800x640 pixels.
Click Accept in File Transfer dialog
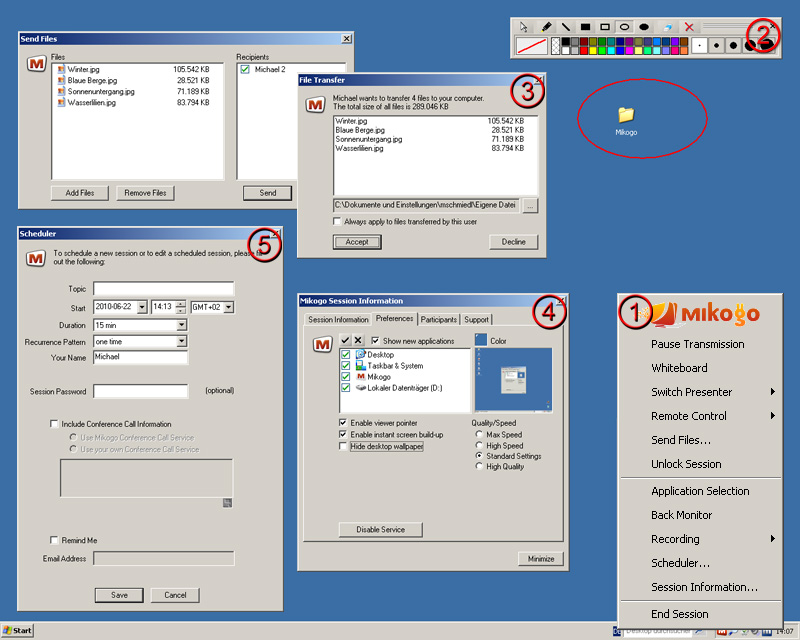coord(357,242)
